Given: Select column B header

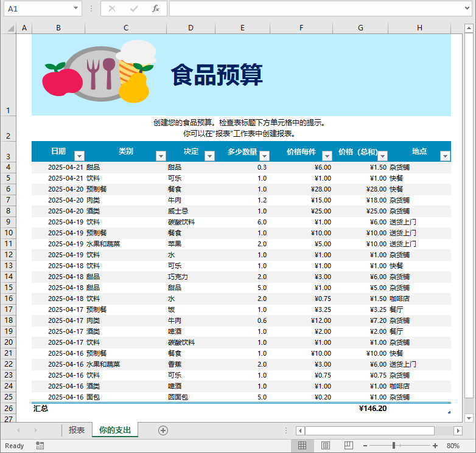Looking at the screenshot, I should (58, 28).
